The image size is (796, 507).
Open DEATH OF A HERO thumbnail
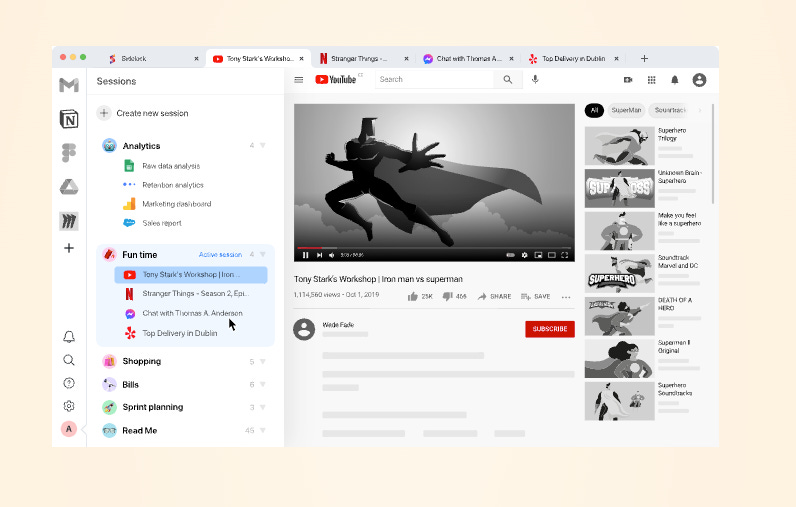(619, 316)
